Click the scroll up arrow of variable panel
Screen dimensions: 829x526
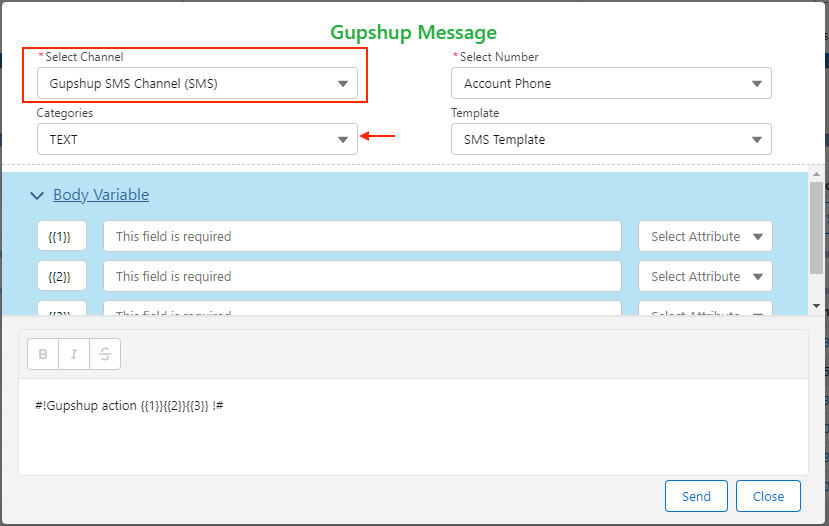click(816, 174)
